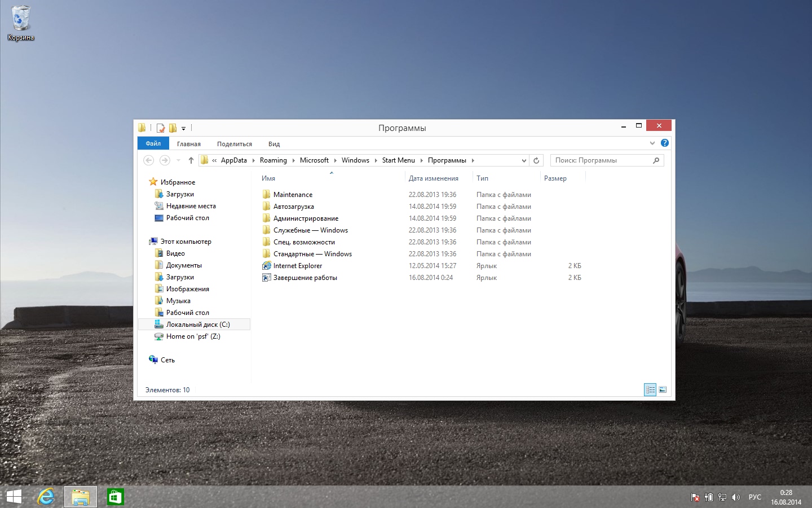Select the Internet Explorer shortcut icon
812x508 pixels.
click(267, 265)
